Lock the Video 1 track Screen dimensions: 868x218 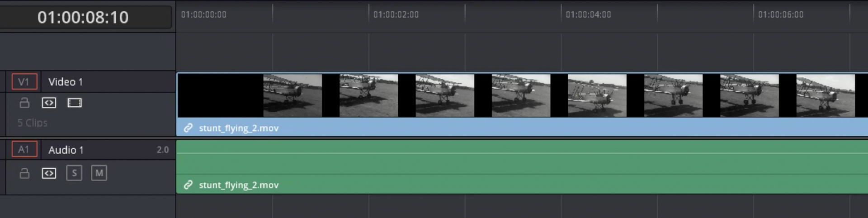point(24,103)
